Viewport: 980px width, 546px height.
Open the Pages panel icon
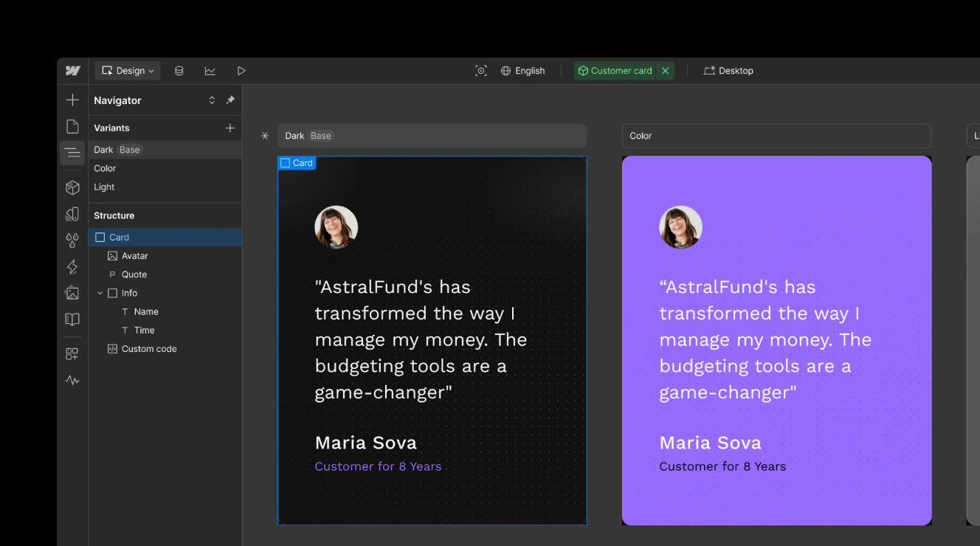tap(72, 126)
